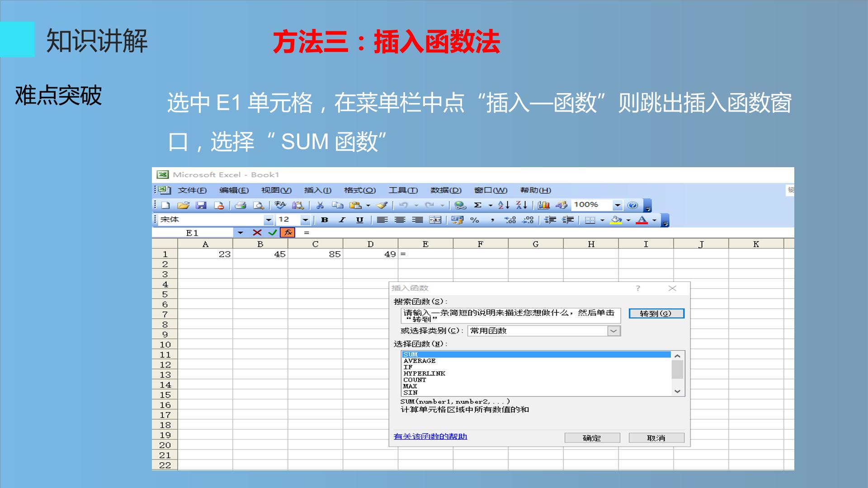This screenshot has height=488, width=868.
Task: Click the Insert Hyperlink globe icon
Action: point(460,206)
